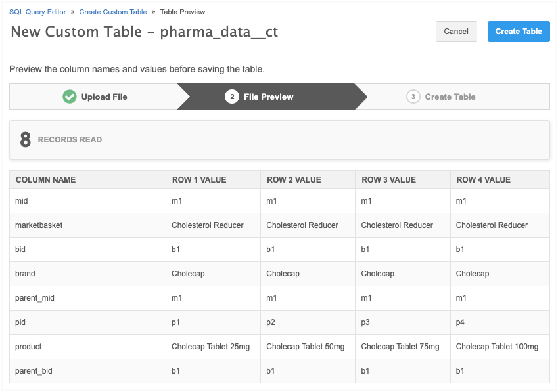558x392 pixels.
Task: Go to the Create Table step
Action: pos(450,97)
